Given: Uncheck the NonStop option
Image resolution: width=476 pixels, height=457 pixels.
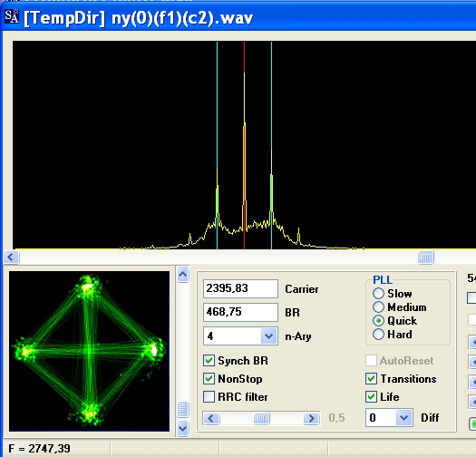Looking at the screenshot, I should point(209,379).
